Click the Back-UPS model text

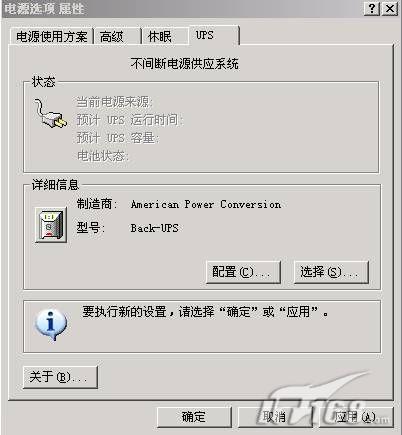[155, 228]
